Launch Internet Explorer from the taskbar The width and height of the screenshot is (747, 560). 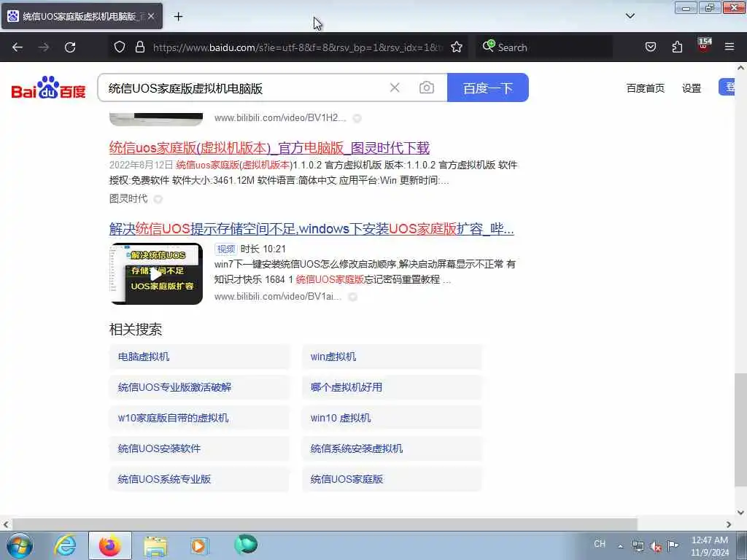tap(65, 545)
